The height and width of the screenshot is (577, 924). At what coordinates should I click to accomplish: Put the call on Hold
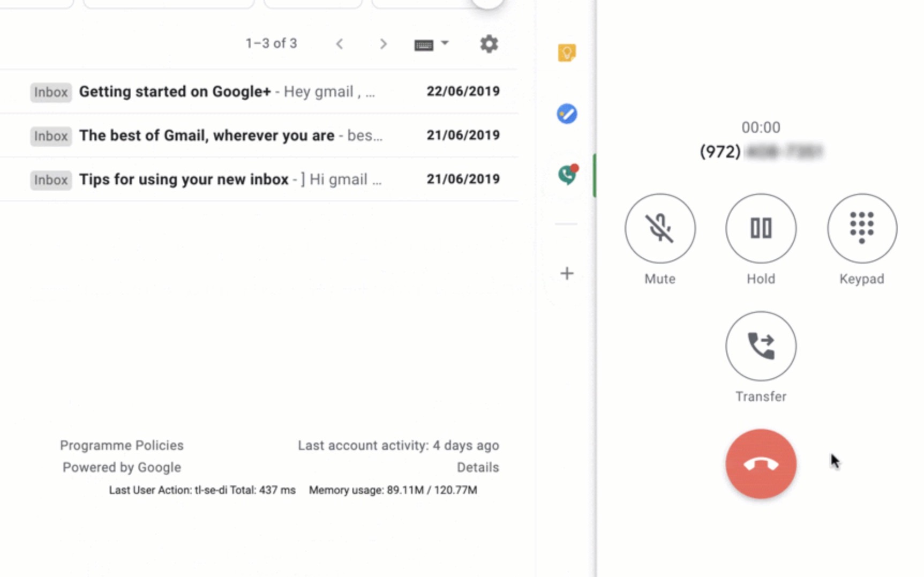coord(761,228)
